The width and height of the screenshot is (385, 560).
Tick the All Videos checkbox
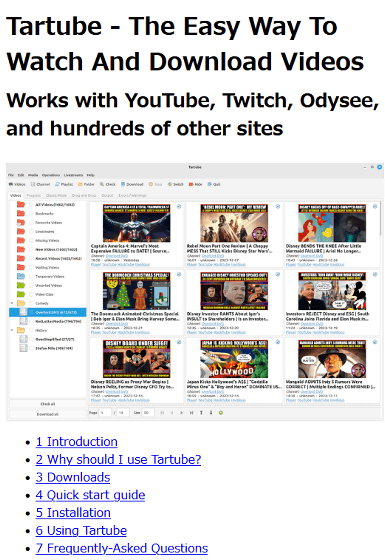31,205
